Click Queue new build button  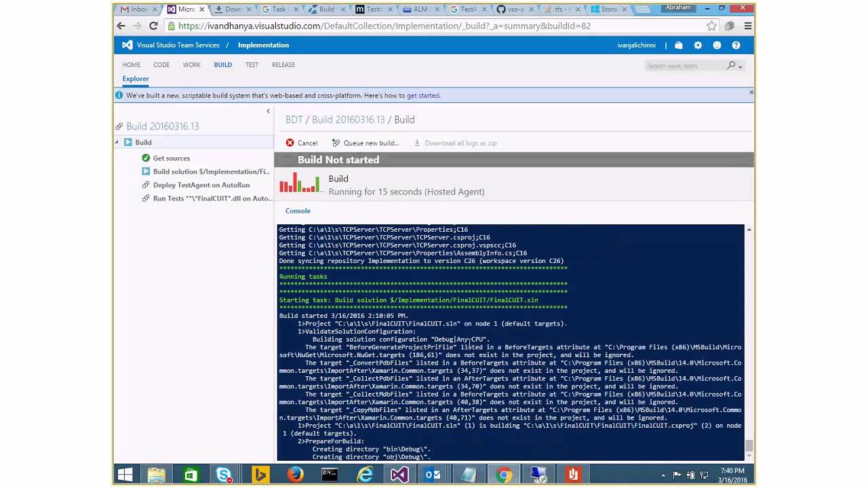click(366, 143)
